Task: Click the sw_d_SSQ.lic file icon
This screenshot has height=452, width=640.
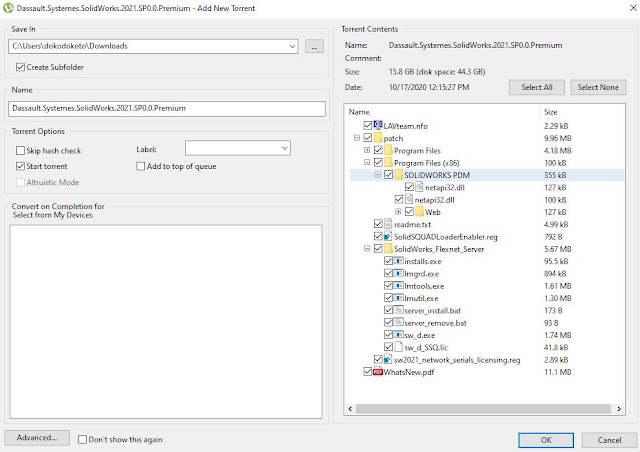Action: click(399, 347)
